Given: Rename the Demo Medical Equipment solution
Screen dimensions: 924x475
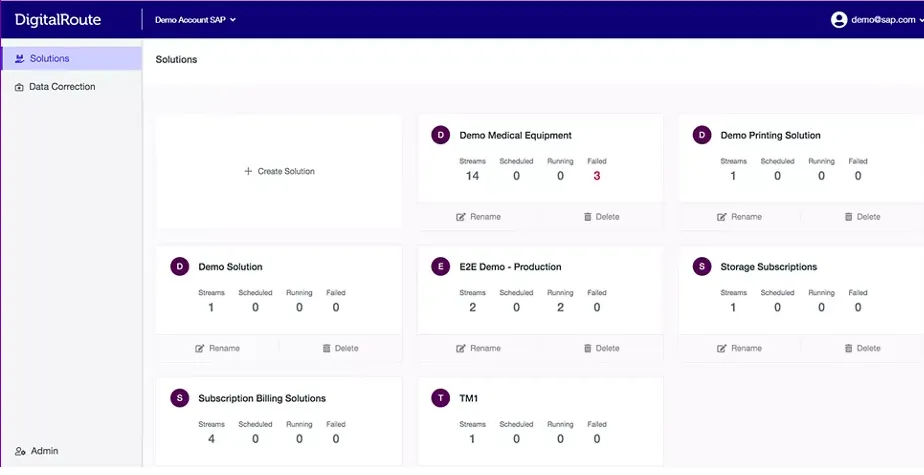Looking at the screenshot, I should click(x=478, y=217).
